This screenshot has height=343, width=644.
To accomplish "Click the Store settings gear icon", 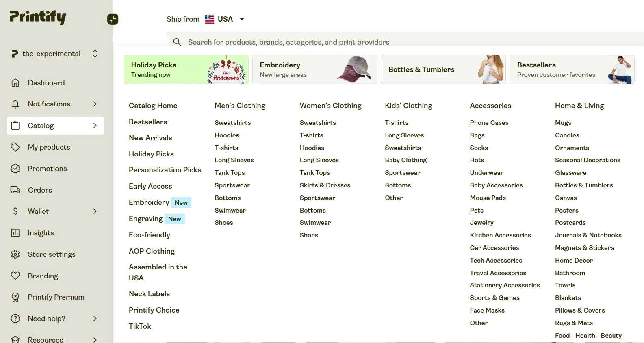I will click(15, 254).
